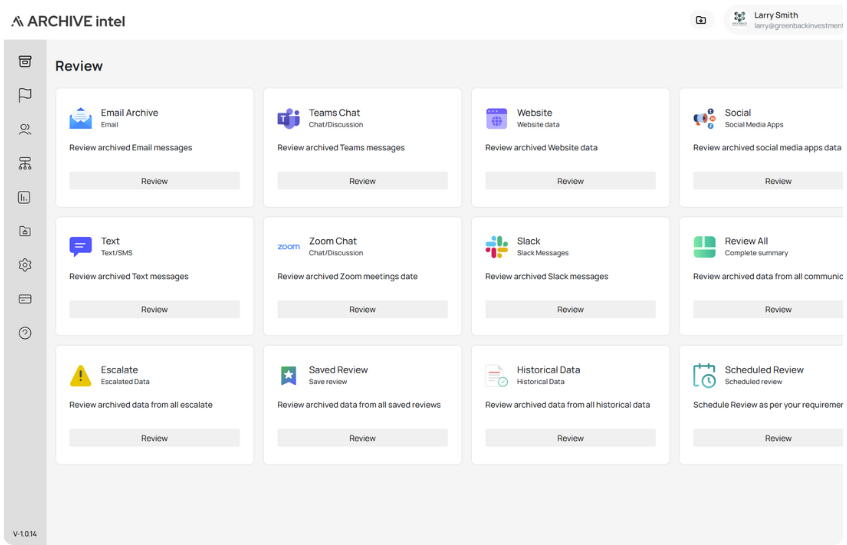This screenshot has height=545, width=847.
Task: Click the Escalate warning triangle icon
Action: pos(80,375)
